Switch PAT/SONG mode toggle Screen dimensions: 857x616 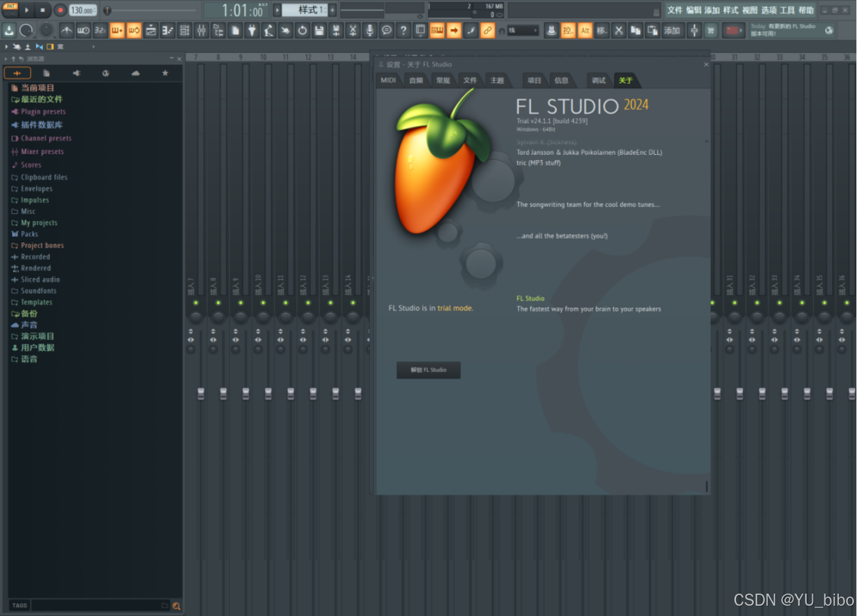click(10, 10)
